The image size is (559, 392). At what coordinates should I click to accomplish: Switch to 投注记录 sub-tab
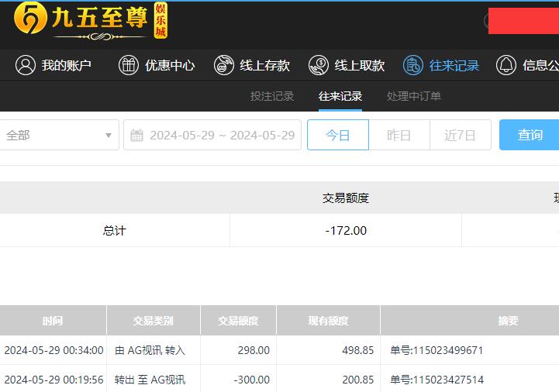click(x=272, y=96)
